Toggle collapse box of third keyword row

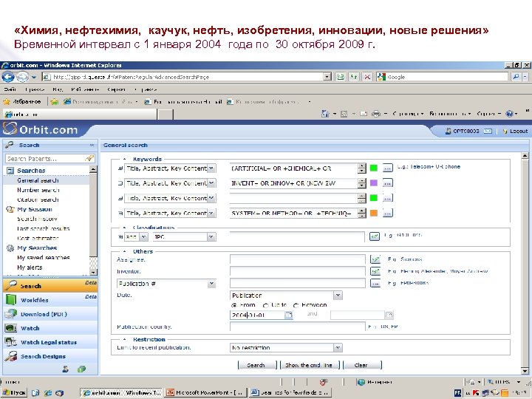click(x=120, y=198)
